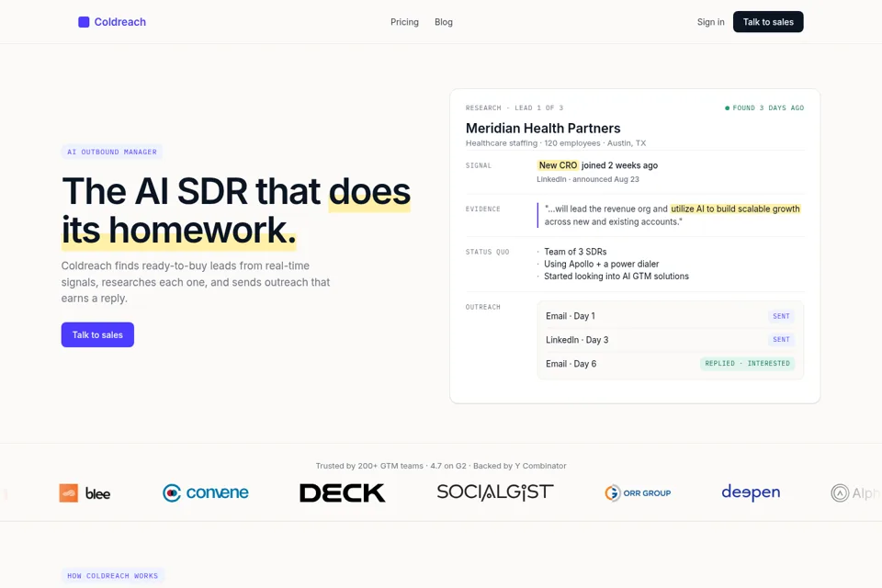The width and height of the screenshot is (882, 588).
Task: Click the EVIDENCE section label
Action: click(x=482, y=209)
